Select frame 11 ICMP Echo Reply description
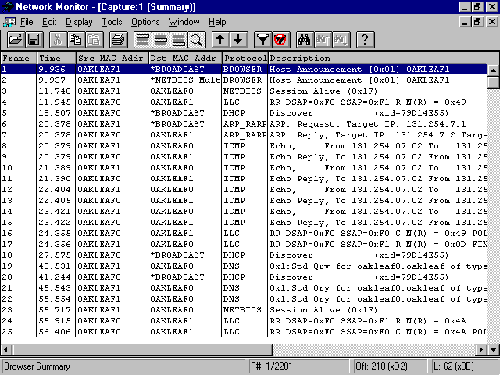 point(378,178)
